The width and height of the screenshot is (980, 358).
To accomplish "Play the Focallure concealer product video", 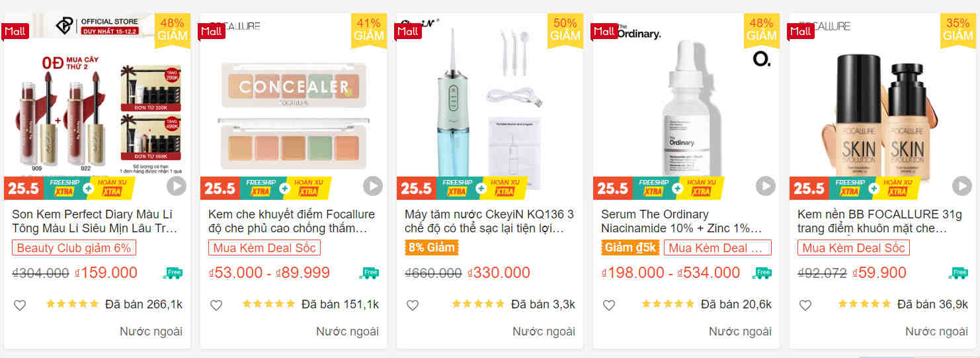I will (373, 187).
